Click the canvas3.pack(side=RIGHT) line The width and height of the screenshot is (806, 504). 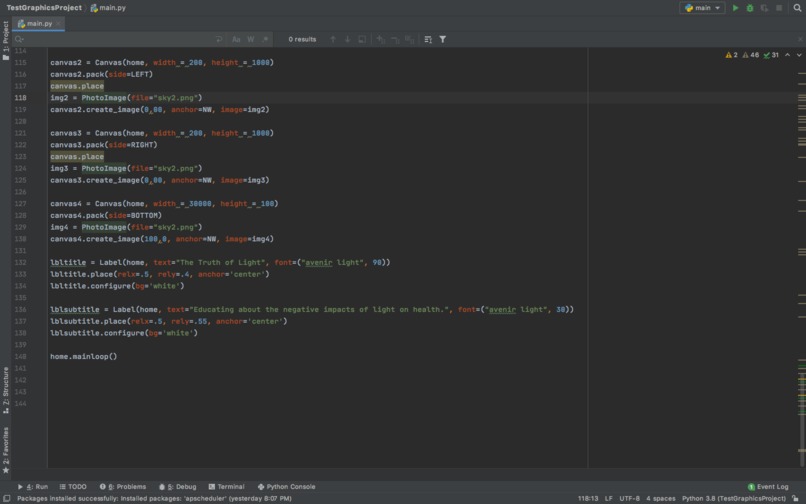click(103, 145)
